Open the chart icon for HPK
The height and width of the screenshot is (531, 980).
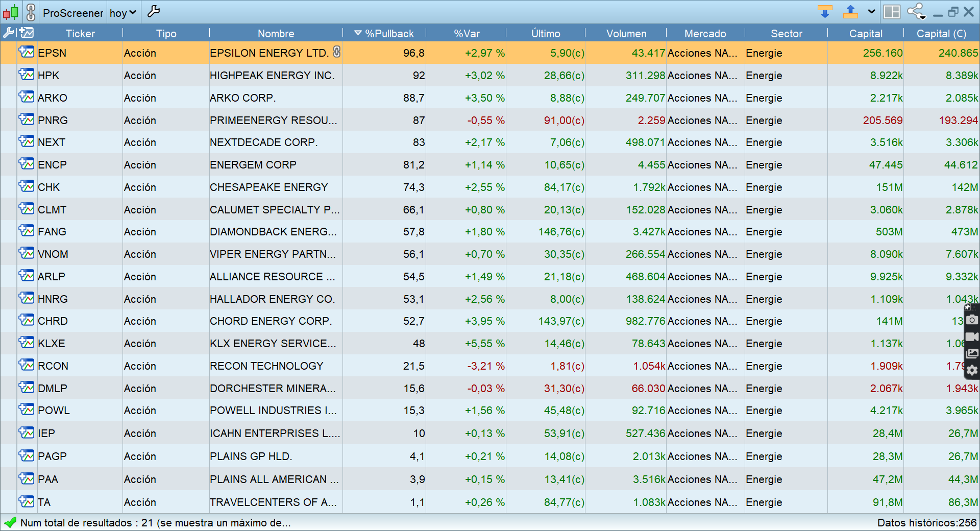[x=27, y=75]
